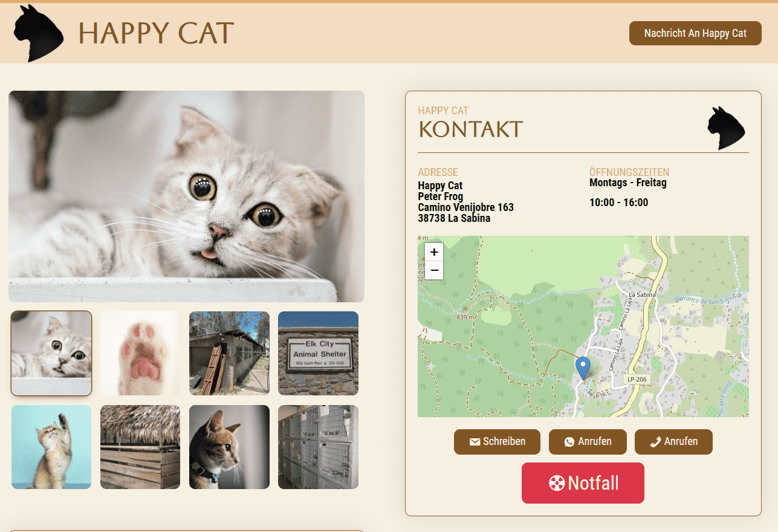Select the cat paw thumbnail

pos(140,353)
